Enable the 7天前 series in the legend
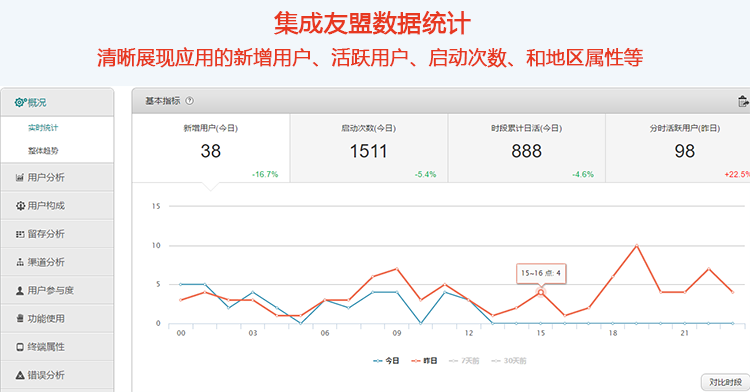 [x=464, y=360]
